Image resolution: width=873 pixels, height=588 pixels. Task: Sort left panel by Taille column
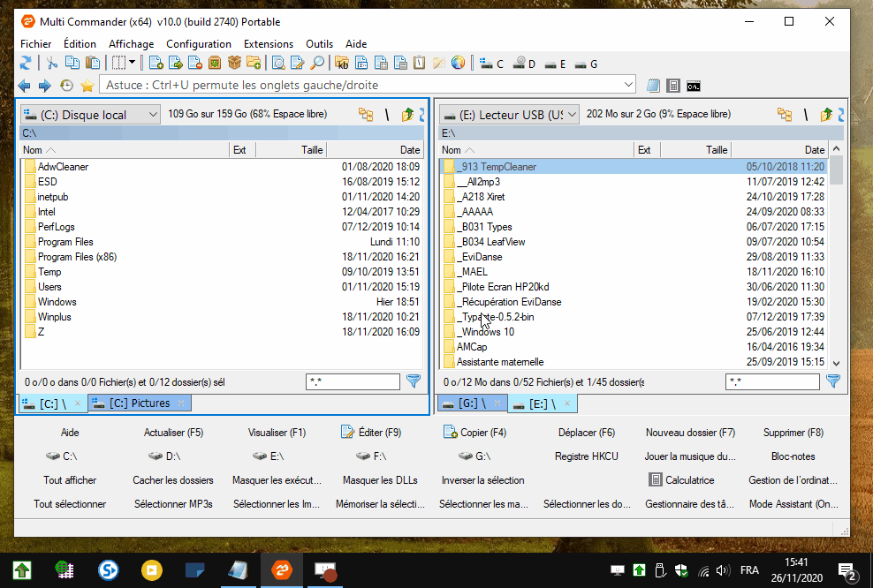(x=291, y=149)
